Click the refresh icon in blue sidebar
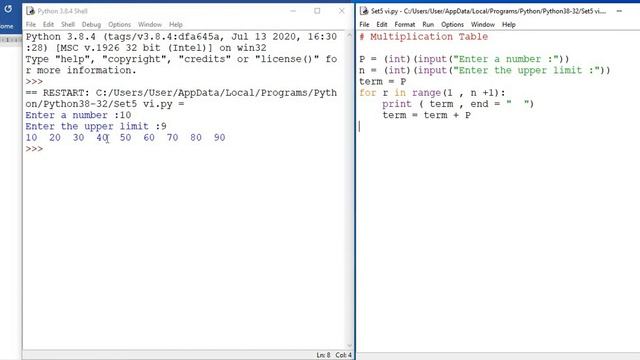Viewport: 640px width, 360px height. [8, 8]
